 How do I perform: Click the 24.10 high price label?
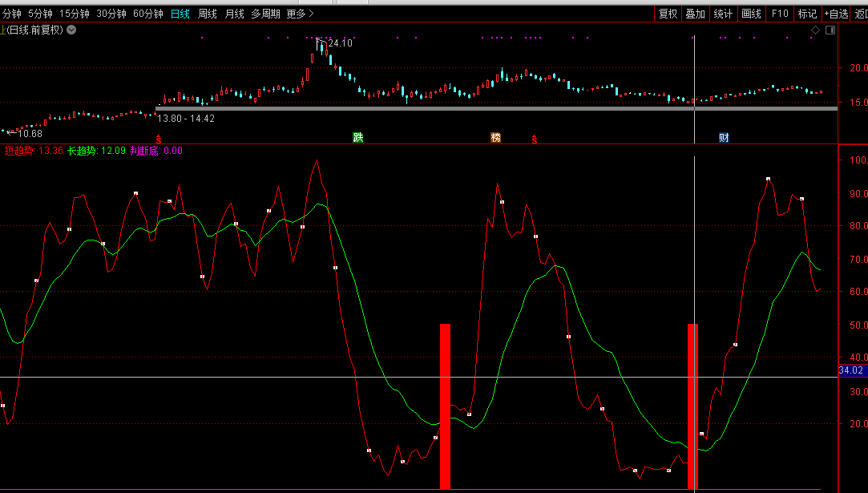coord(340,43)
